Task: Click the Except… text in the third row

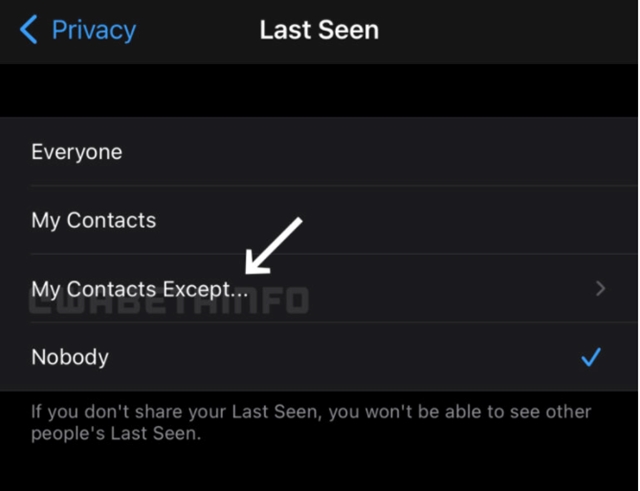Action: [x=205, y=289]
